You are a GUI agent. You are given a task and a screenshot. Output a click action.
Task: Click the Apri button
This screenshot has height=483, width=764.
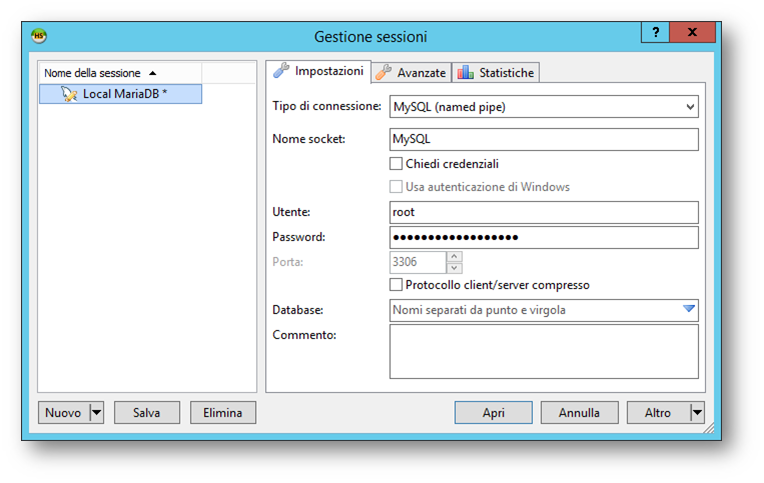pyautogui.click(x=493, y=412)
